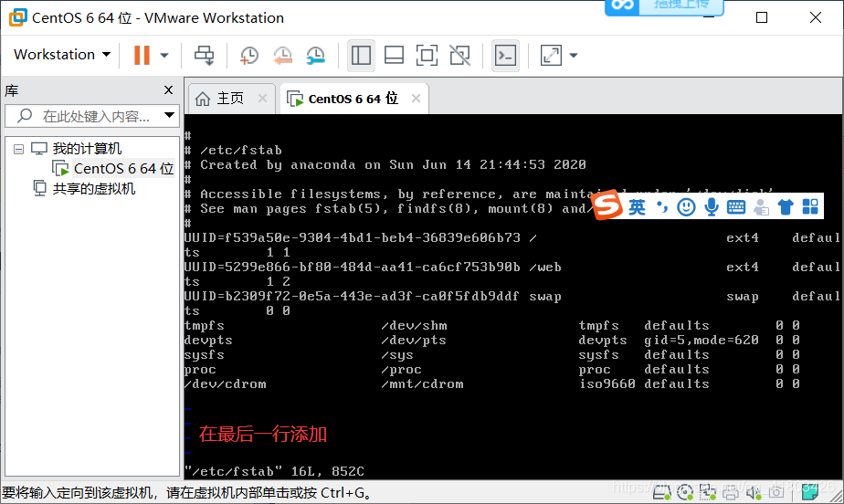The height and width of the screenshot is (504, 844).
Task: Click the devpts /dev/pts line
Action: (491, 340)
